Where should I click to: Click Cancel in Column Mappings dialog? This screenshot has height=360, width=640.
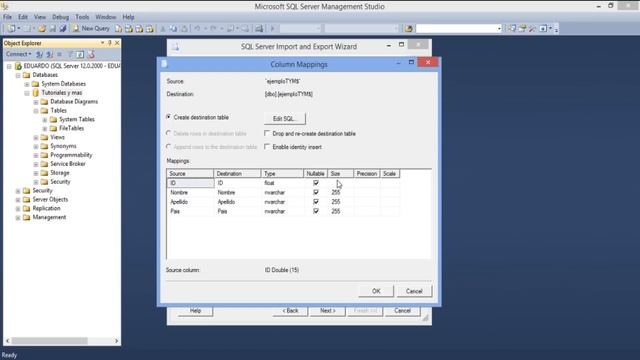[414, 291]
